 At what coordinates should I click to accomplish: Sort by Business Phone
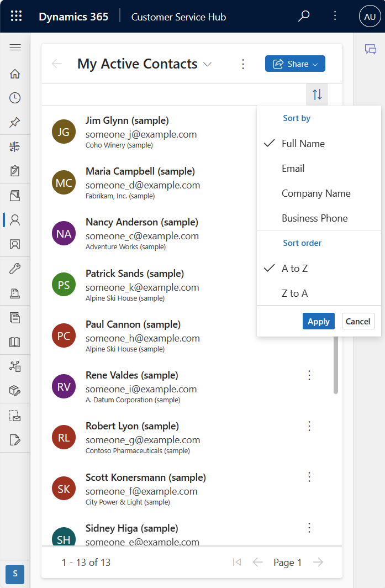click(319, 218)
